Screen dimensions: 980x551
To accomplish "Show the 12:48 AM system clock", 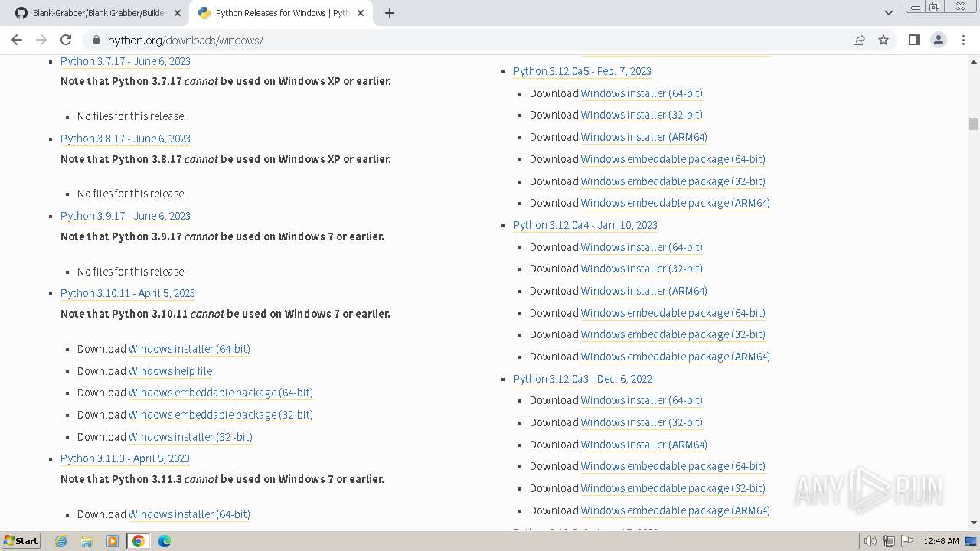I will click(x=941, y=541).
